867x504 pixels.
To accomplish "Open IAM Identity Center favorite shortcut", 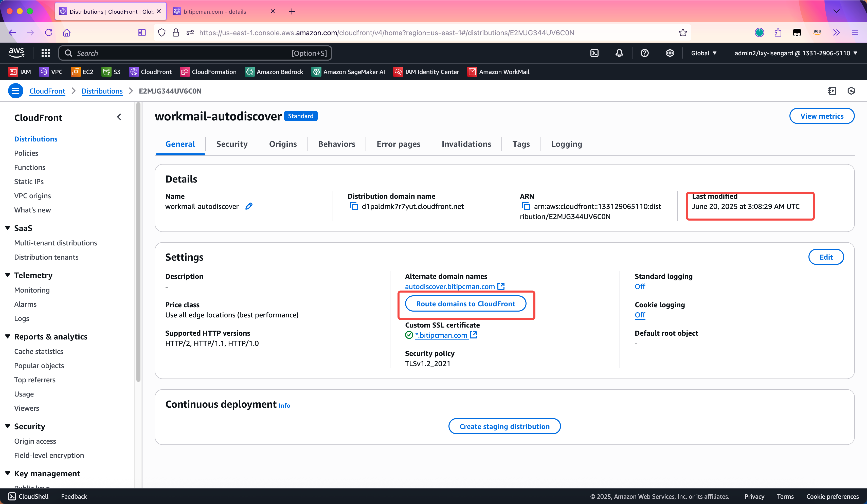I will pyautogui.click(x=426, y=71).
